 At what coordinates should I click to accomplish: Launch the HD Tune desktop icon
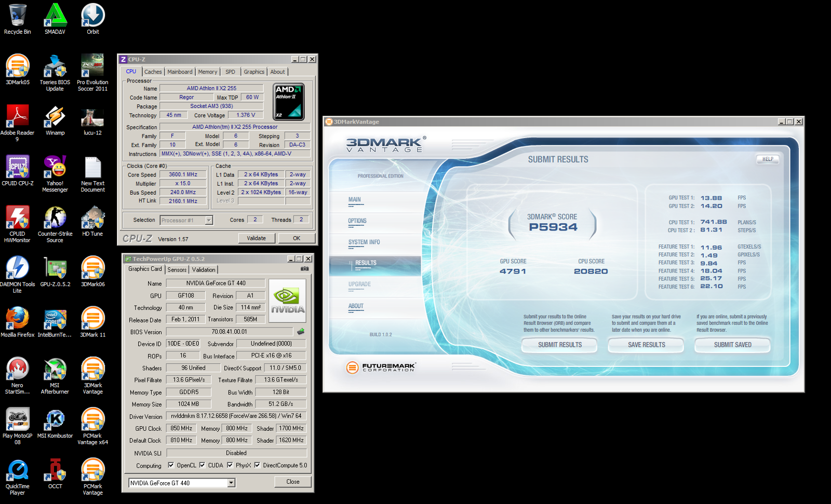point(92,221)
